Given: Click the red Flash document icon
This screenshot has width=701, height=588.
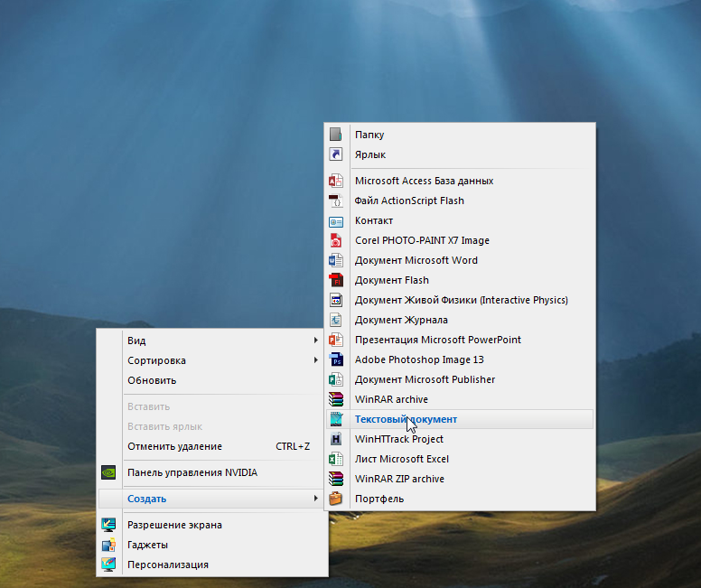Looking at the screenshot, I should pos(336,280).
